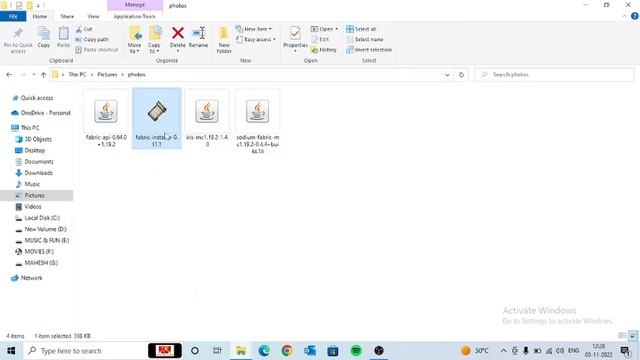Click Pictures in the address breadcrumb
The height and width of the screenshot is (360, 640).
coord(107,75)
